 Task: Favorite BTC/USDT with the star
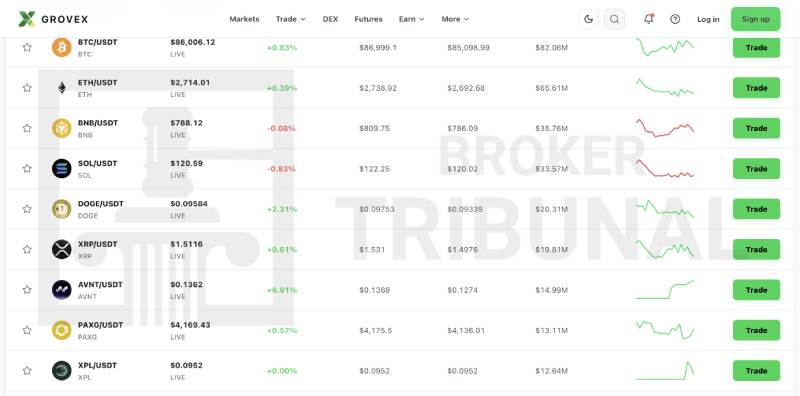pos(27,47)
